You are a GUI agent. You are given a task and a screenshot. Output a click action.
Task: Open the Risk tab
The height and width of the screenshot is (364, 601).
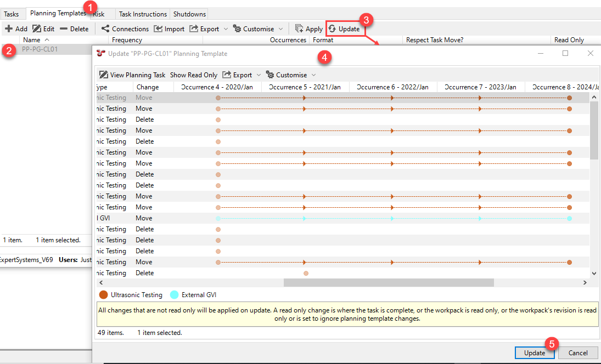[x=99, y=14]
